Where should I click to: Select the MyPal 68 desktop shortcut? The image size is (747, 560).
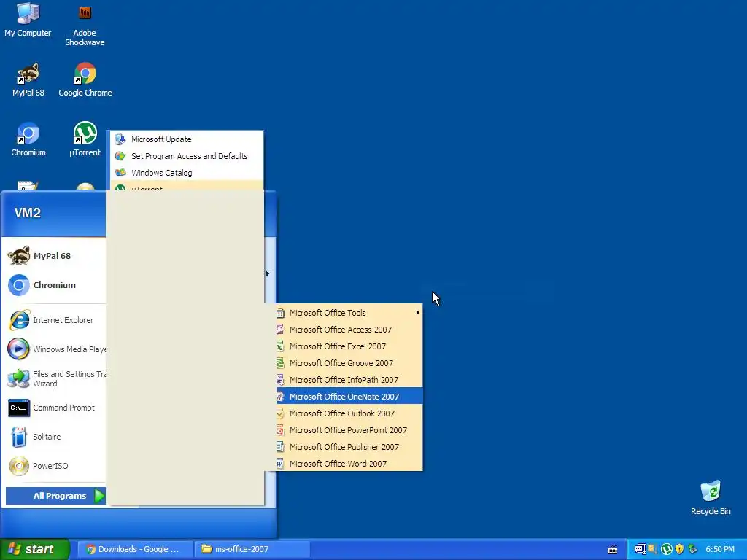[x=28, y=80]
